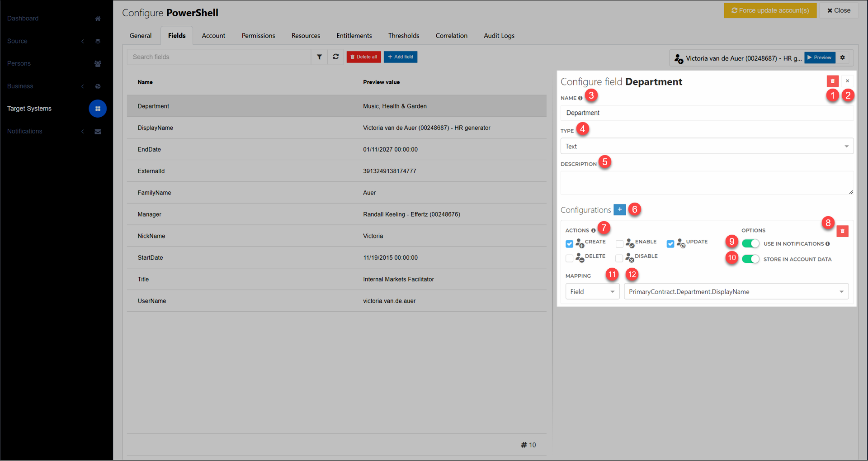868x461 pixels.
Task: Toggle the UPDATE action checkbox
Action: (x=670, y=244)
